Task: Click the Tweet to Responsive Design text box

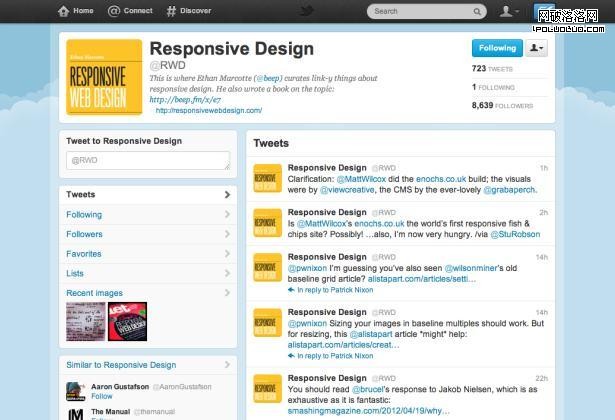Action: pos(148,160)
